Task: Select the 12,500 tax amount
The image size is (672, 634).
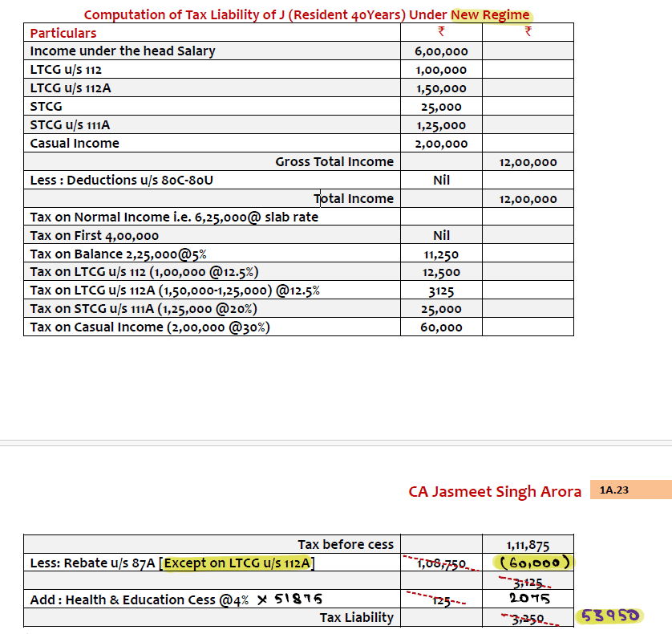Action: coord(441,272)
